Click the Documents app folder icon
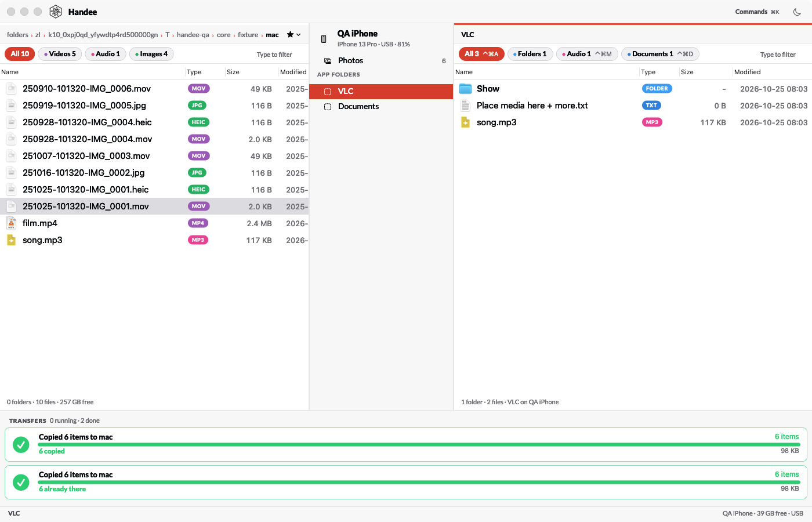The image size is (812, 522). pyautogui.click(x=328, y=106)
